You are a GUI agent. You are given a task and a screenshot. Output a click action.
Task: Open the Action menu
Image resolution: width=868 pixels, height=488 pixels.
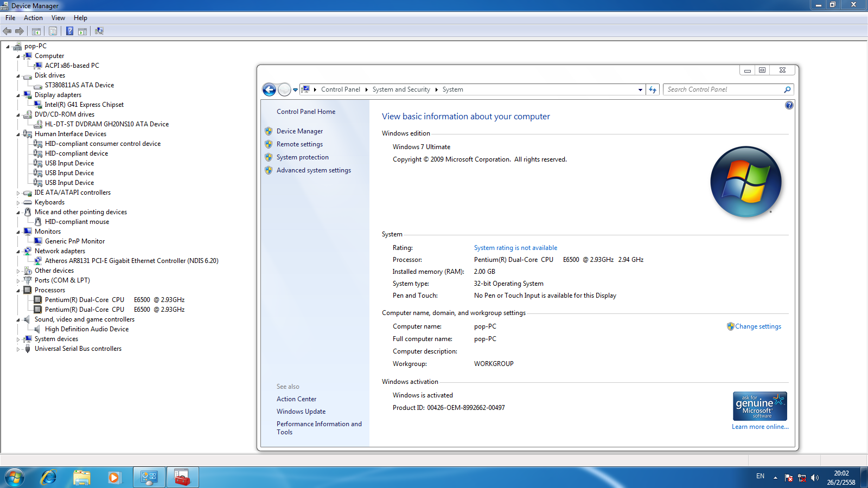(x=33, y=18)
